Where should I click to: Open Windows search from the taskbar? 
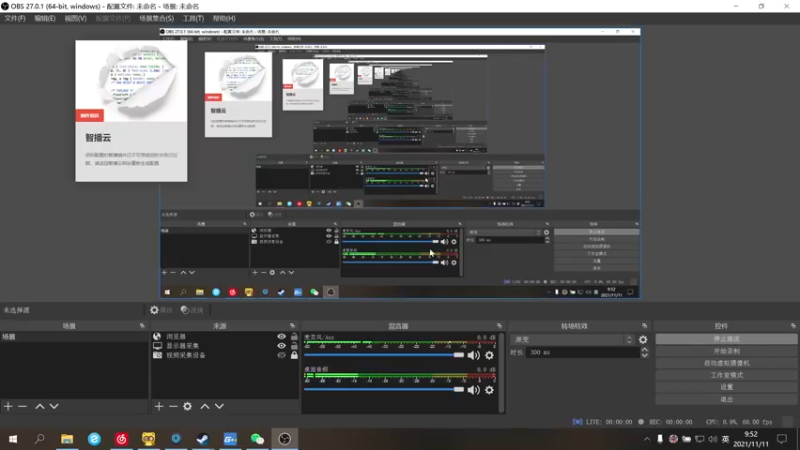pyautogui.click(x=39, y=439)
